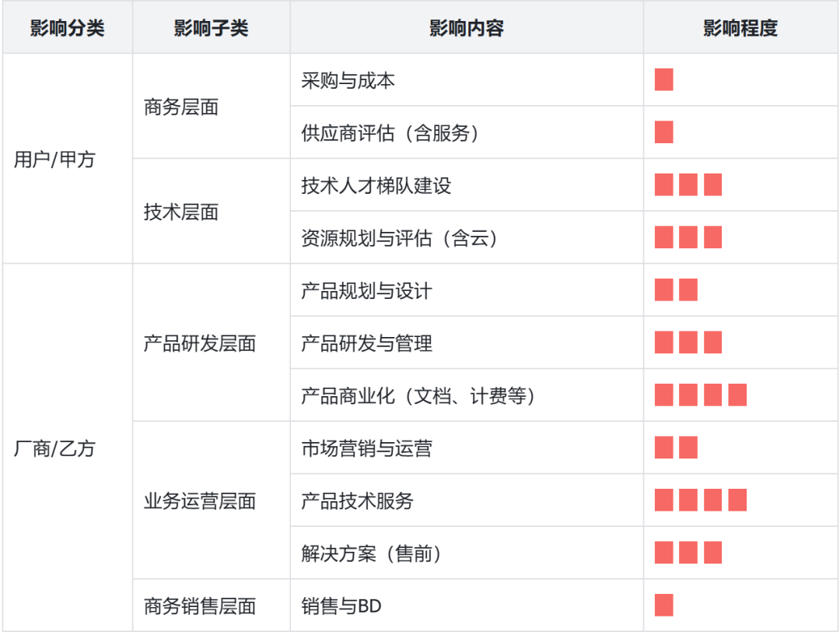840x632 pixels.
Task: Click the 商务层面 subcategory cell
Action: (181, 107)
